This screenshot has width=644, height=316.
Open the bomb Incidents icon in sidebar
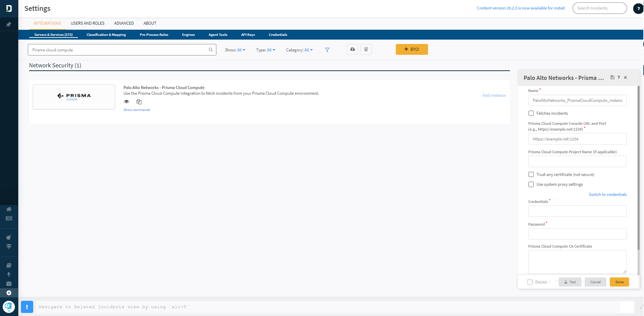tap(9, 237)
